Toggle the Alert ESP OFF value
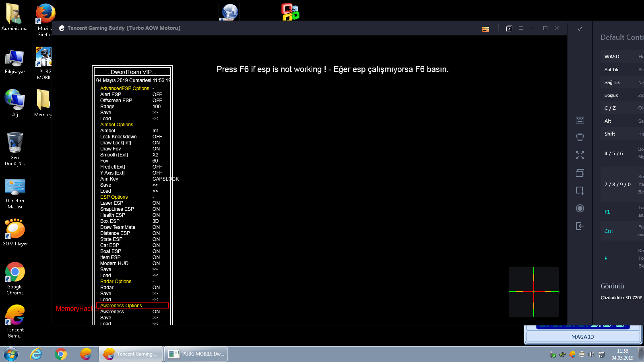 [157, 95]
